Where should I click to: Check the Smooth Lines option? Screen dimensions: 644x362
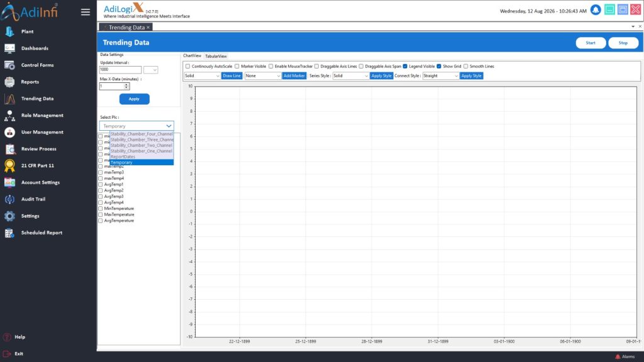click(466, 67)
